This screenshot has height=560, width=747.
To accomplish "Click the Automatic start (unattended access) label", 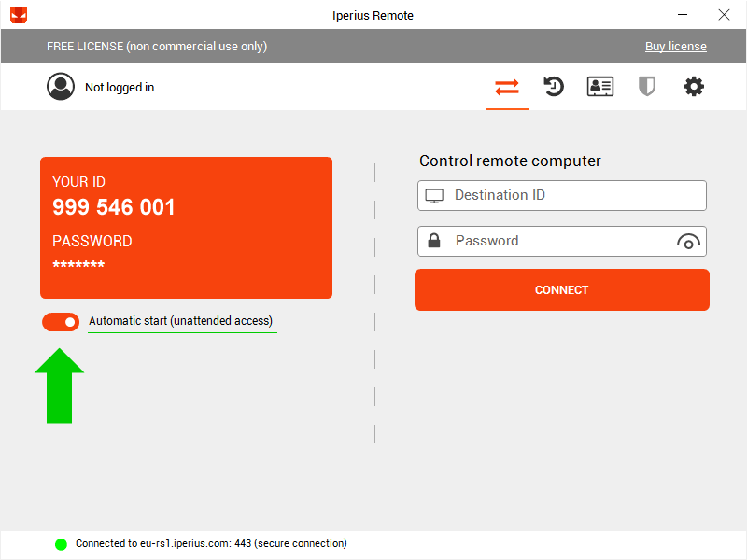I will tap(180, 321).
